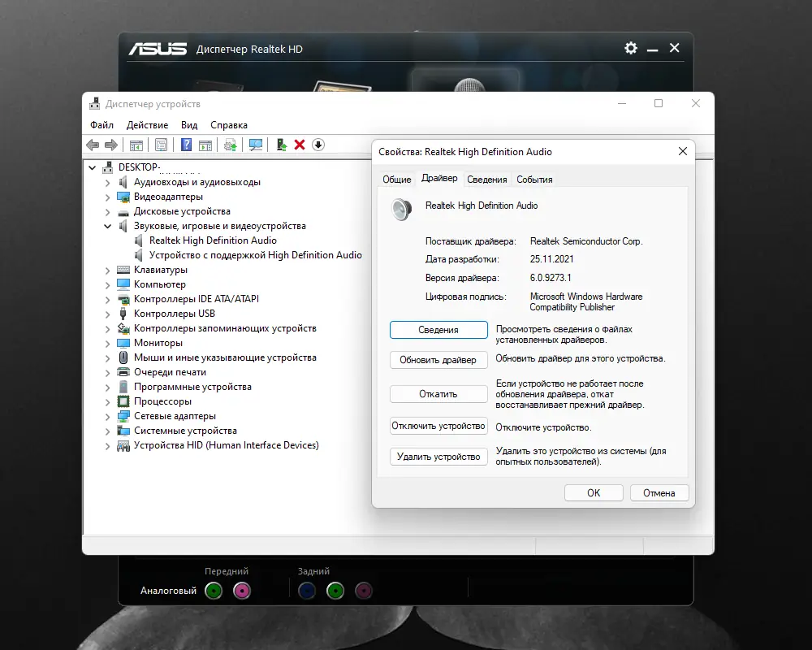Click the Realtek Semiconductor Corp. provider text

[x=586, y=241]
